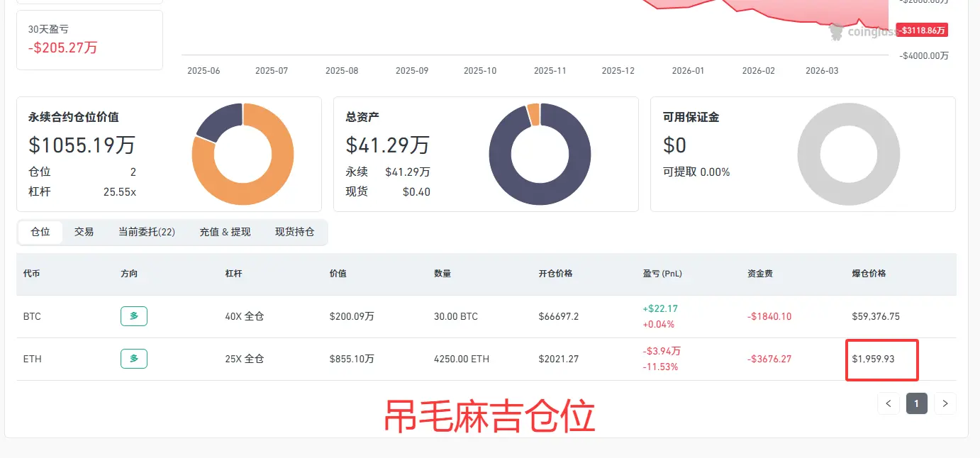Click the 4250.00 ETH quantity
This screenshot has width=980, height=458.
click(462, 359)
